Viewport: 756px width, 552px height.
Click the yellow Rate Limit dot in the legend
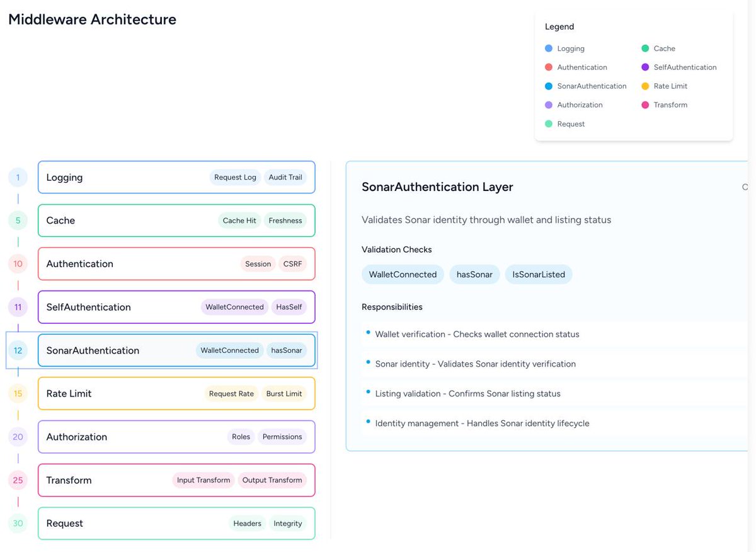pyautogui.click(x=644, y=86)
